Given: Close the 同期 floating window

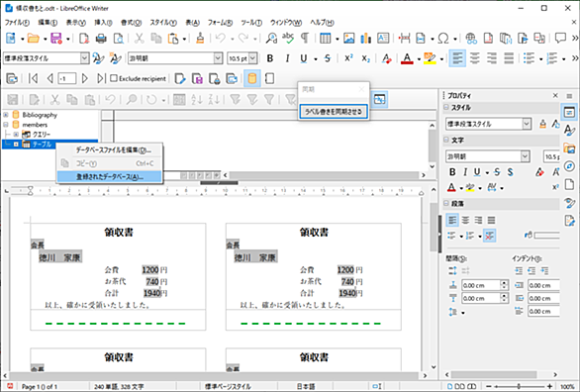Looking at the screenshot, I should point(361,89).
